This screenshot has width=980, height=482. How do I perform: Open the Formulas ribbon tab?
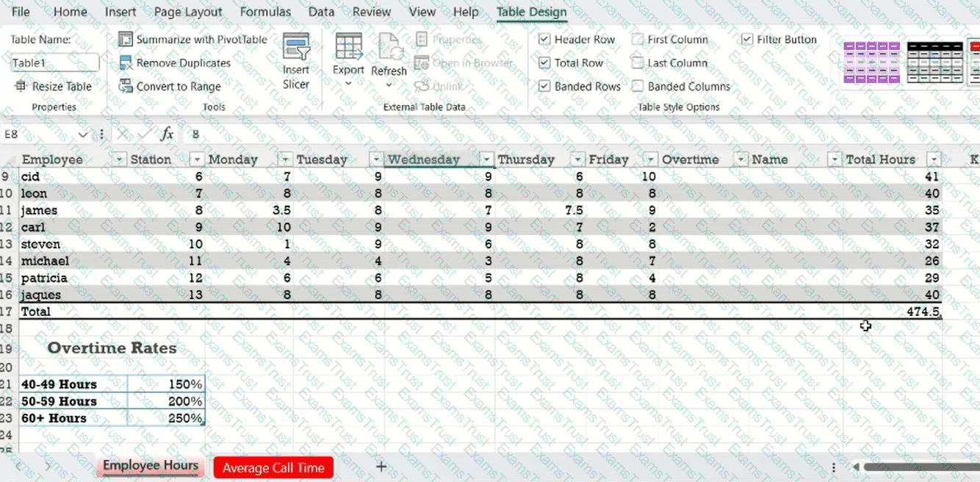265,12
